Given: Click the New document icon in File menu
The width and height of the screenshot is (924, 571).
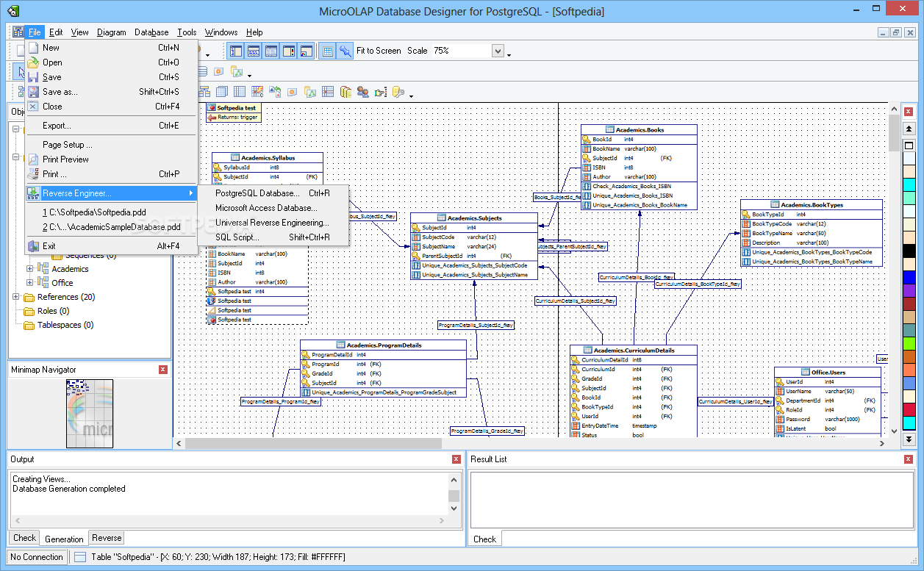Looking at the screenshot, I should click(33, 48).
